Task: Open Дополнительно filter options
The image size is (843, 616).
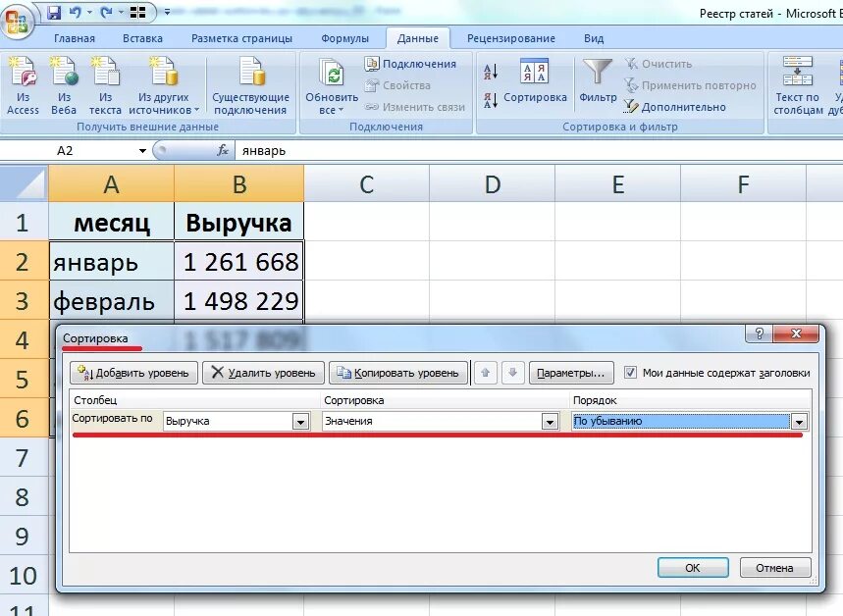Action: tap(675, 107)
